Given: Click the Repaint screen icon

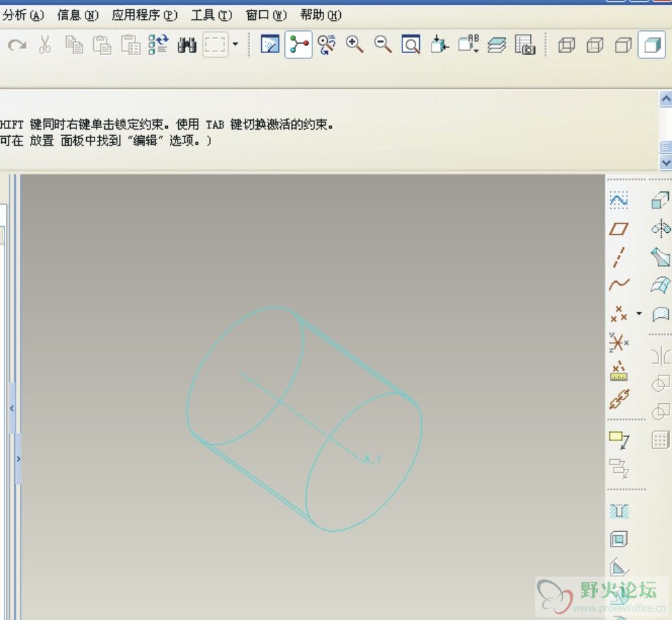Looking at the screenshot, I should (270, 45).
